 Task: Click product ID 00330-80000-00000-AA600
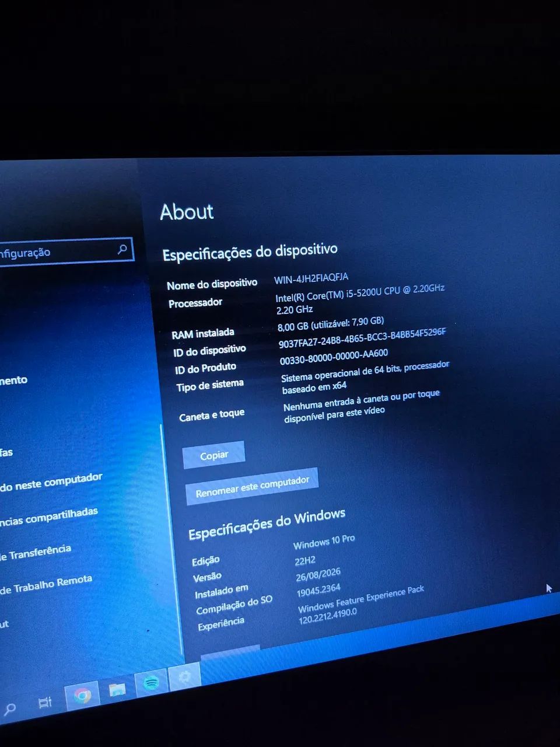pyautogui.click(x=334, y=357)
